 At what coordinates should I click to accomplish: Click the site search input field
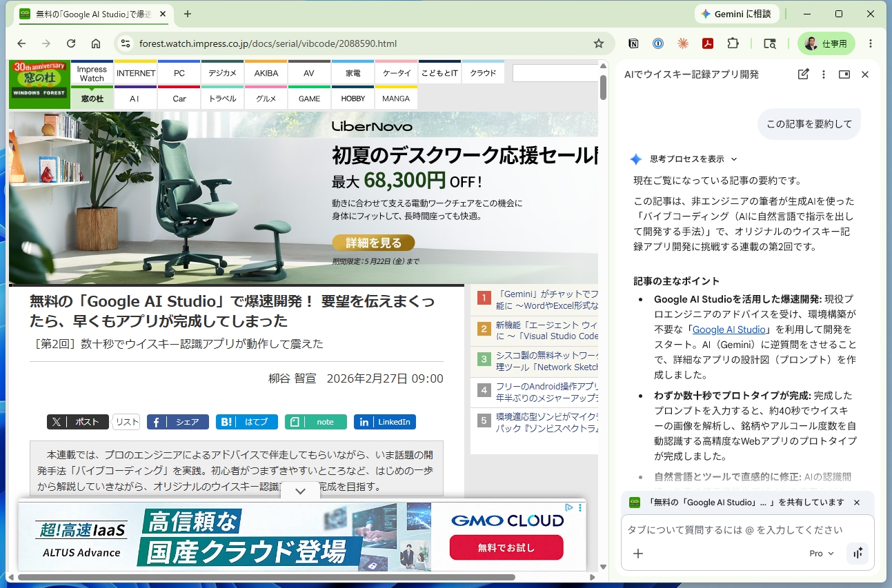coord(555,73)
